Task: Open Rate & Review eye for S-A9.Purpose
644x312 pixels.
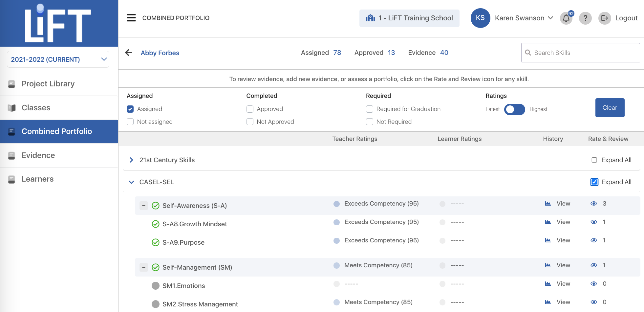Action: 594,240
